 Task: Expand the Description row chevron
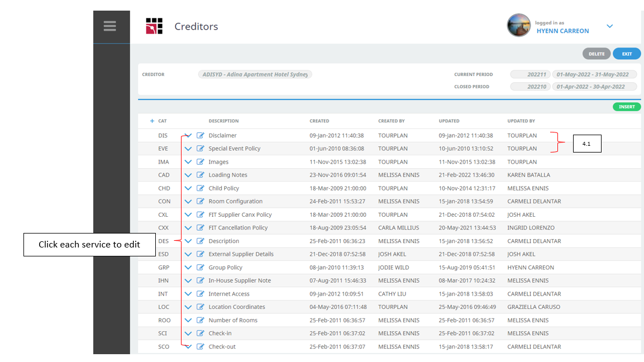pyautogui.click(x=188, y=241)
